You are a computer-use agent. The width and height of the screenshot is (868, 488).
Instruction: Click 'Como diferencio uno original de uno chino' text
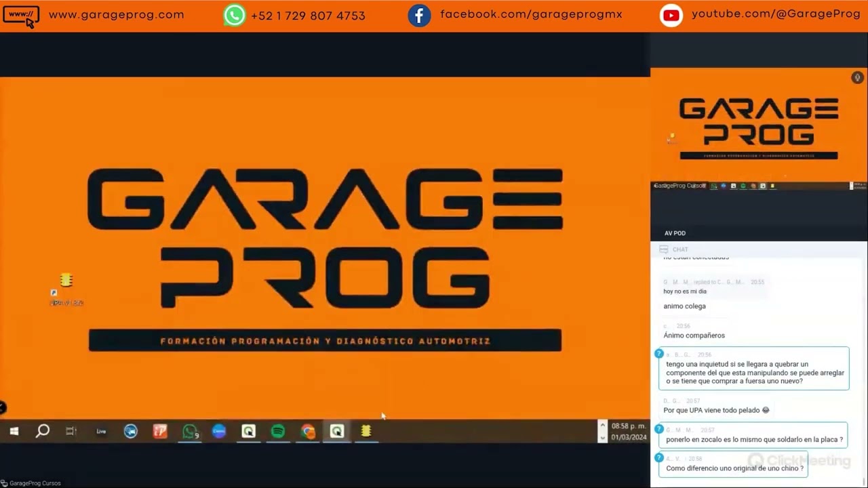tap(734, 468)
